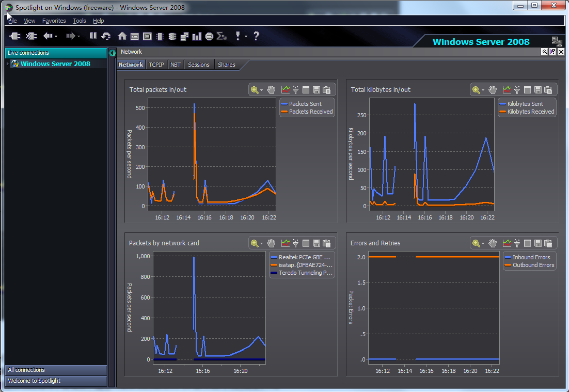The height and width of the screenshot is (392, 569).
Task: Click magnifier icon in Network panel header
Action: coord(545,52)
